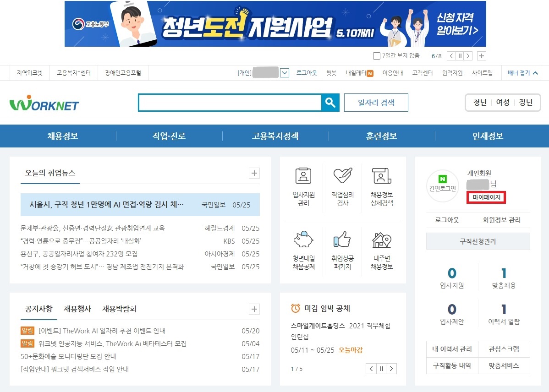Open 장애인고용포털 link
Viewport: 549px width, 392px height.
tap(123, 73)
